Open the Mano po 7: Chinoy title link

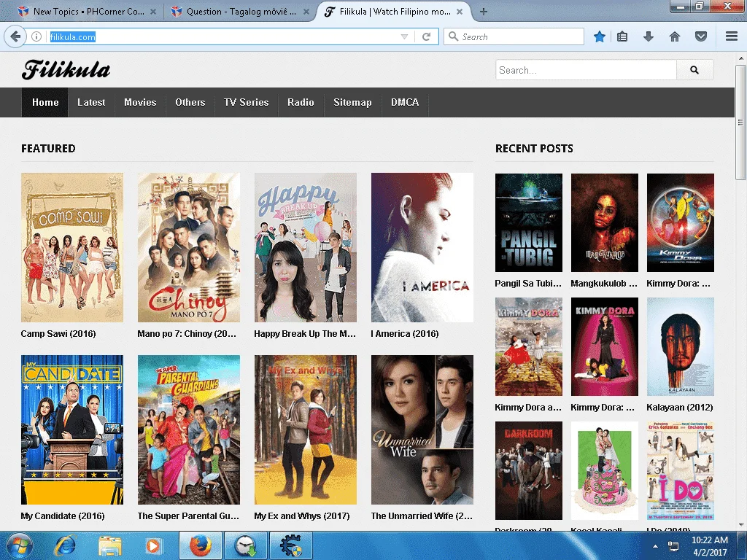click(x=187, y=334)
